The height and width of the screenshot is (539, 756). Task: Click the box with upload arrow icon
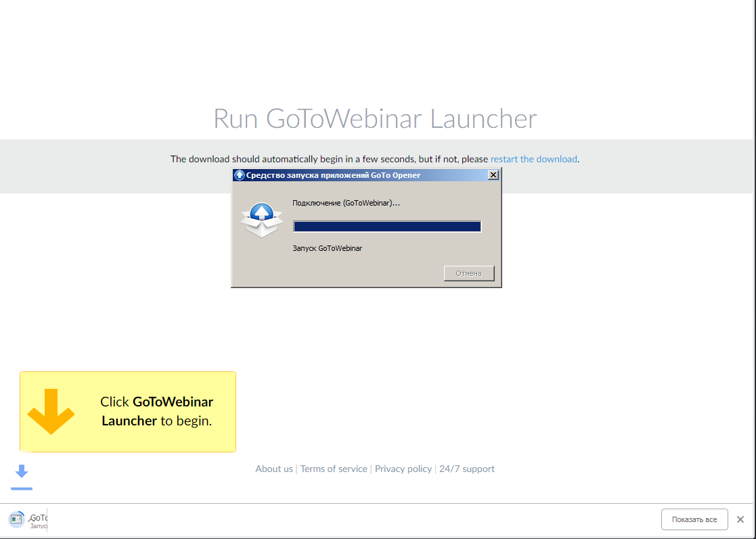[x=262, y=220]
